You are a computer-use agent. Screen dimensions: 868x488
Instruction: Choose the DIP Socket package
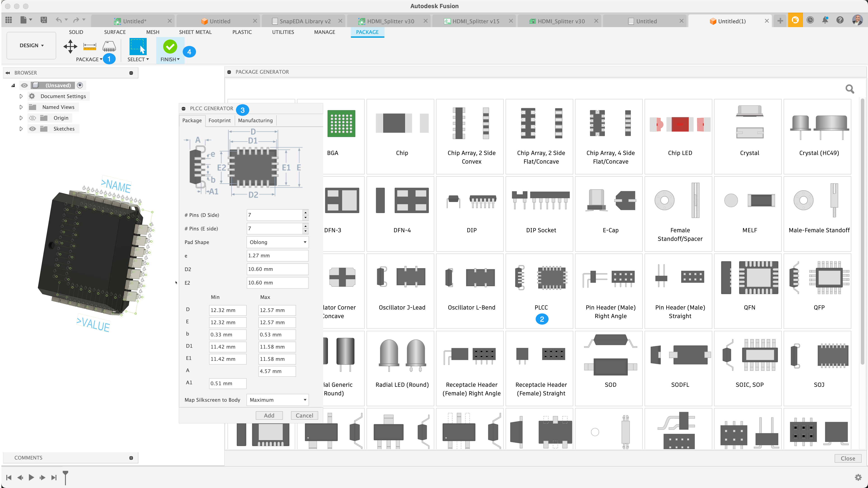[541, 212]
